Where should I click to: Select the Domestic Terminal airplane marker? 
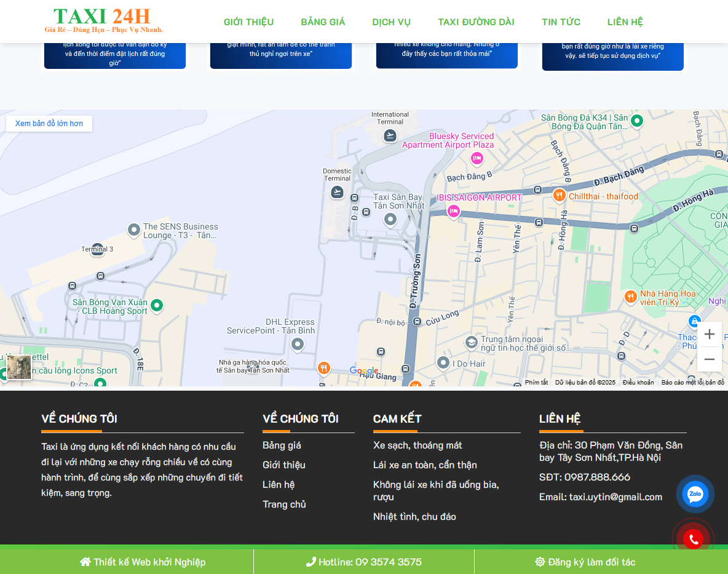point(337,192)
